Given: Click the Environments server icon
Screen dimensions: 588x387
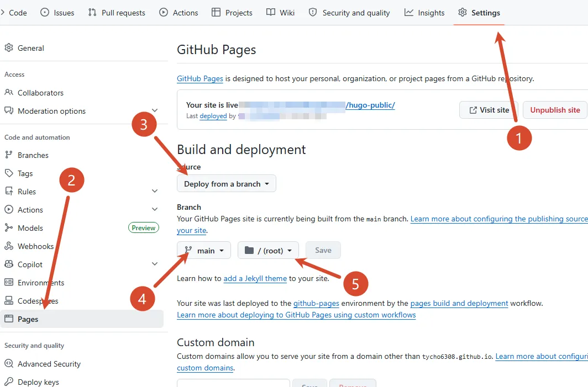Looking at the screenshot, I should [9, 282].
